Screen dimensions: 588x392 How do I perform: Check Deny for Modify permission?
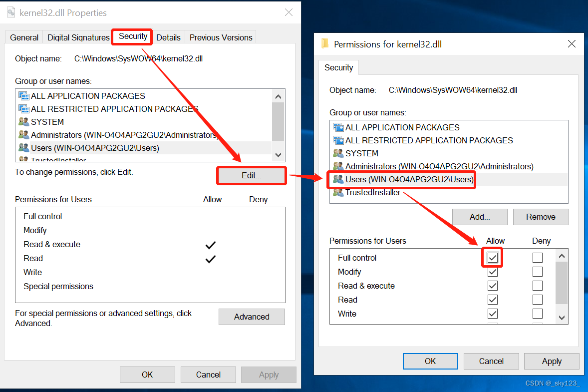[538, 272]
